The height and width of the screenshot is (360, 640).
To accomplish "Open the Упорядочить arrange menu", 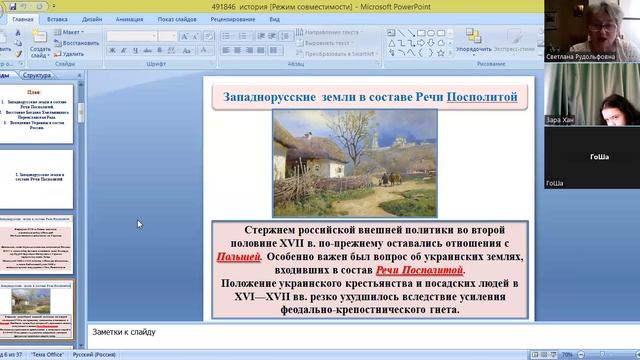I will (473, 41).
